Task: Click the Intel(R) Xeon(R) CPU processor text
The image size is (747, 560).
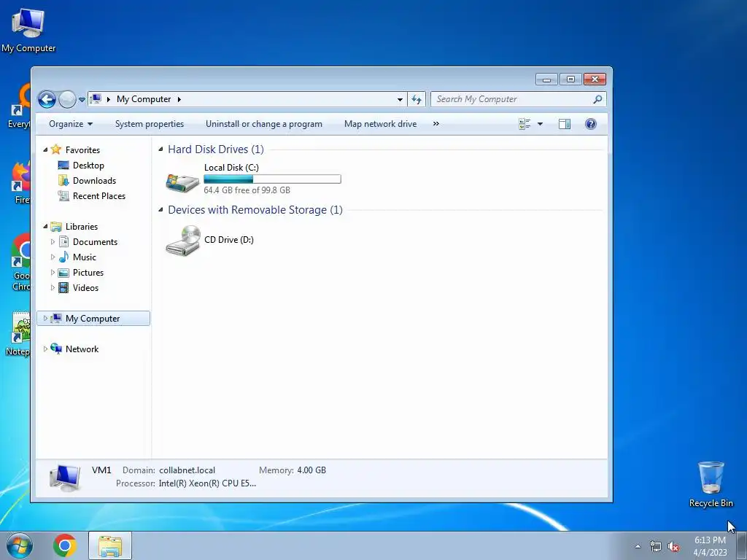Action: click(207, 483)
